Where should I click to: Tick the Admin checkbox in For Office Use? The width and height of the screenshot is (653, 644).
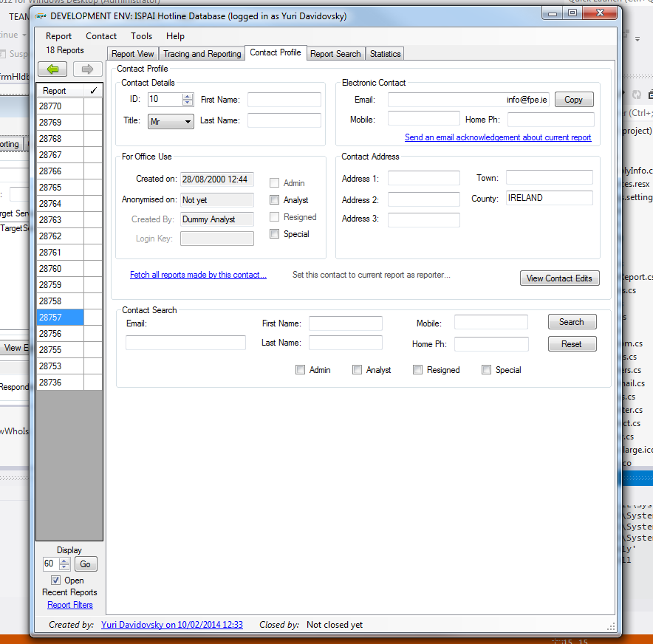coord(275,183)
